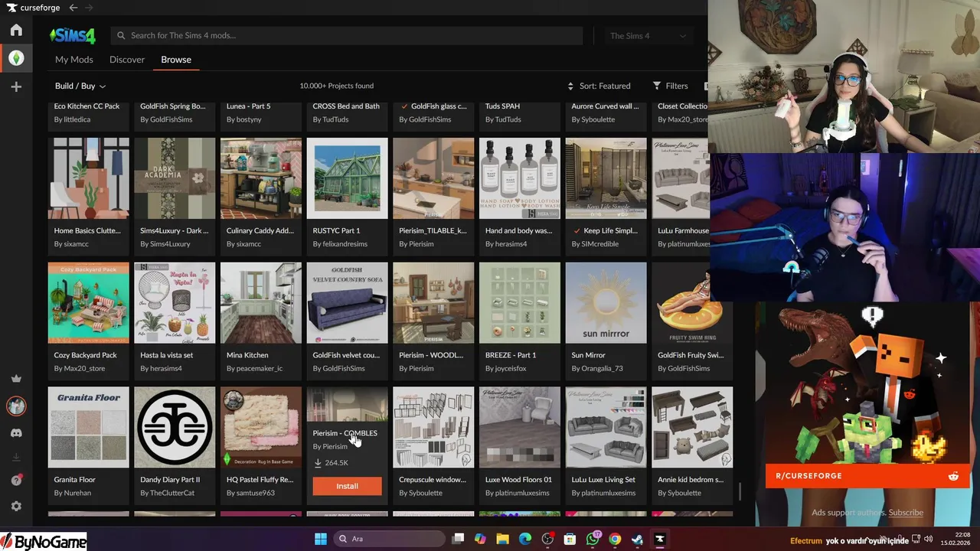Viewport: 980px width, 551px height.
Task: Click the Subscribe link under the ad
Action: tap(906, 513)
